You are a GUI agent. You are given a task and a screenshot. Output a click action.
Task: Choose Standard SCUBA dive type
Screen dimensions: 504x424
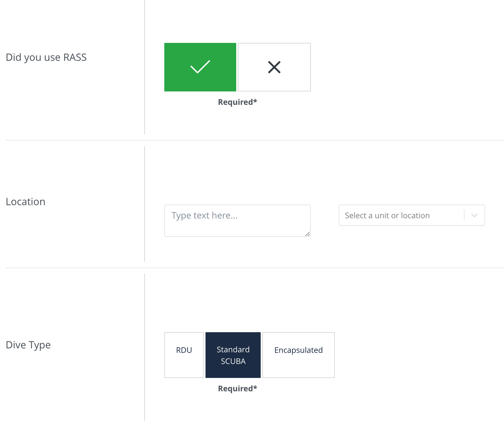pyautogui.click(x=233, y=355)
